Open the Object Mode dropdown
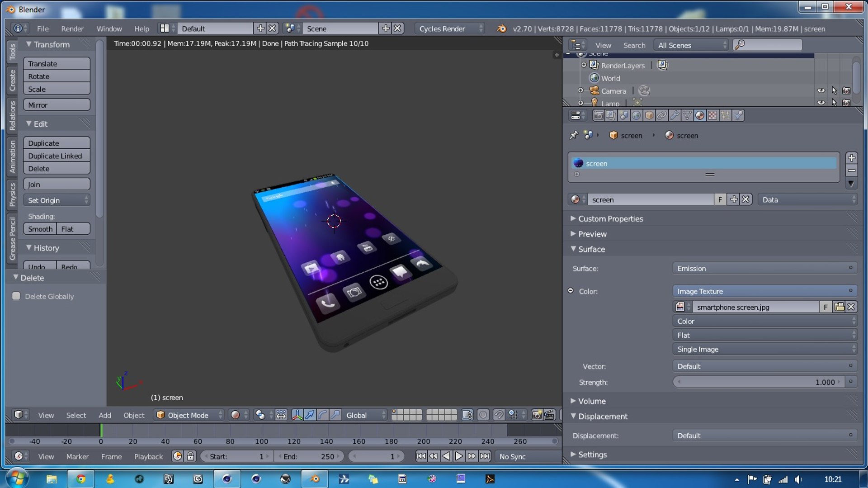This screenshot has width=868, height=488. click(189, 415)
